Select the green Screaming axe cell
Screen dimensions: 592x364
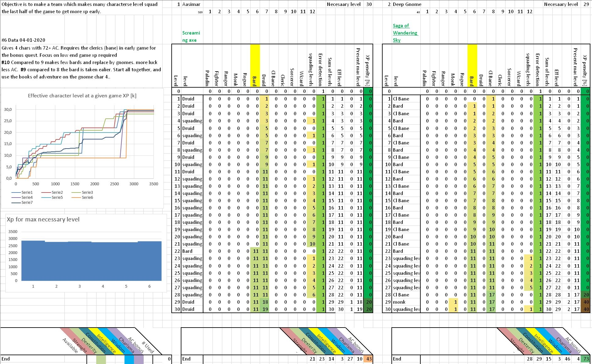[191, 36]
